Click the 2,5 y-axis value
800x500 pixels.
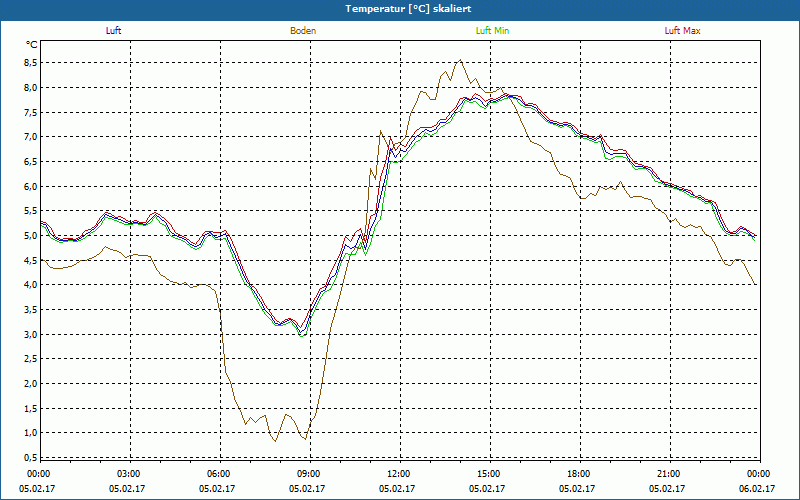[30, 359]
